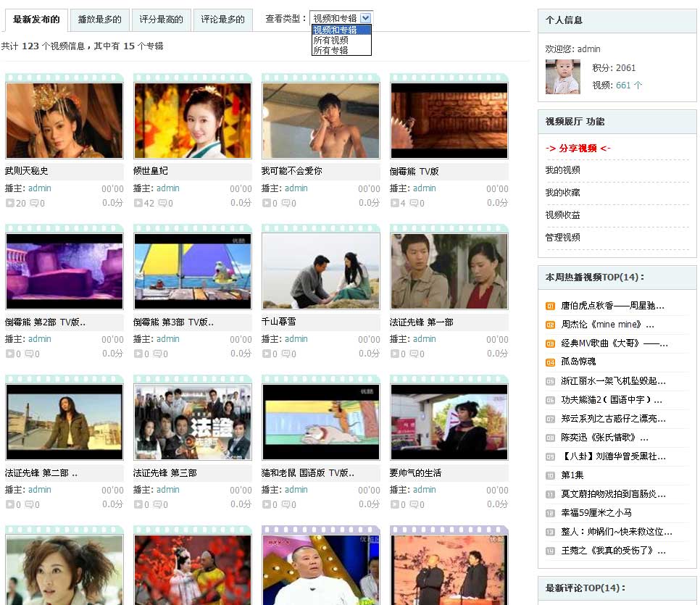Viewport: 700px width, 605px height.
Task: Open 郑云系列之古惑仔 in the top list
Action: click(613, 419)
